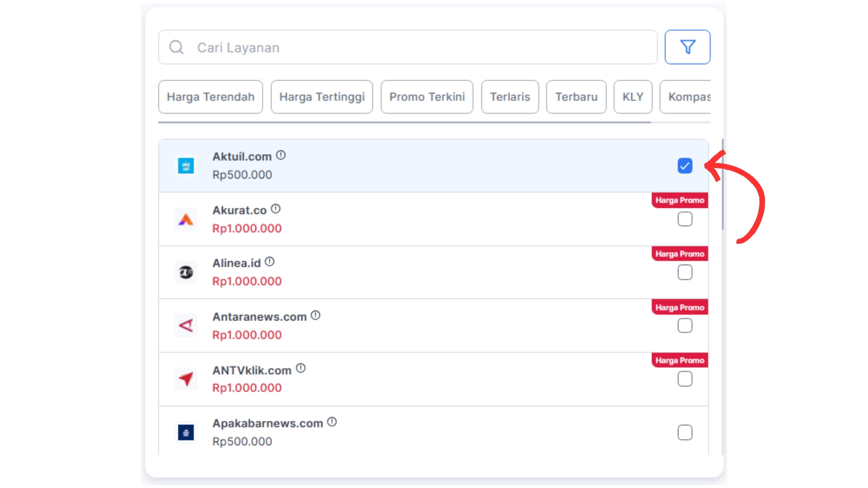Viewport: 868px width, 488px height.
Task: Click the ANTVklik.com logo
Action: 186,379
